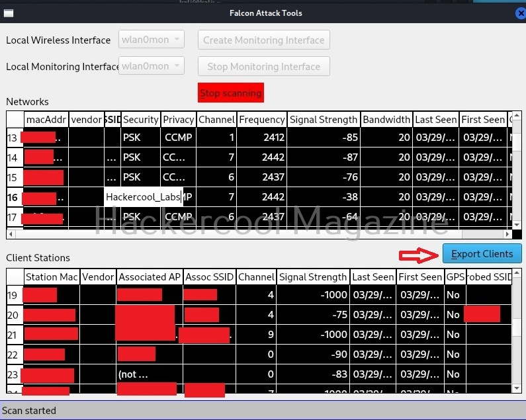Click client signal strength -75 cell

click(x=313, y=315)
